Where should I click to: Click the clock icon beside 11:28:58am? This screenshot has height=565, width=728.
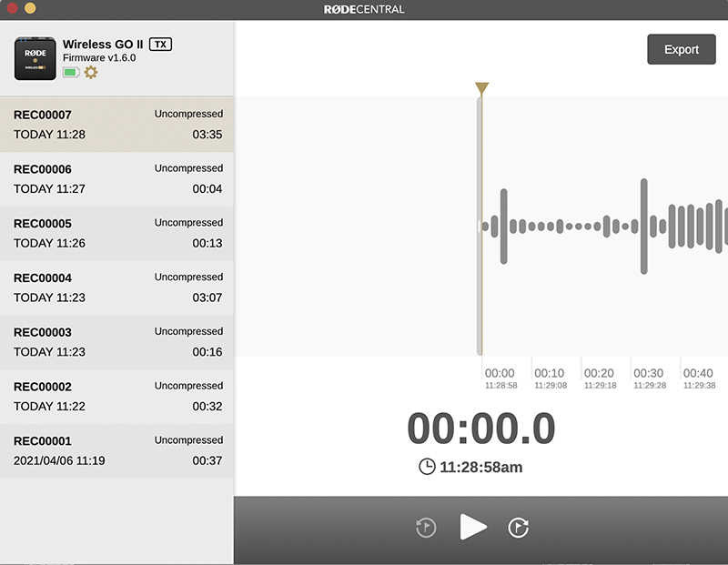click(427, 467)
